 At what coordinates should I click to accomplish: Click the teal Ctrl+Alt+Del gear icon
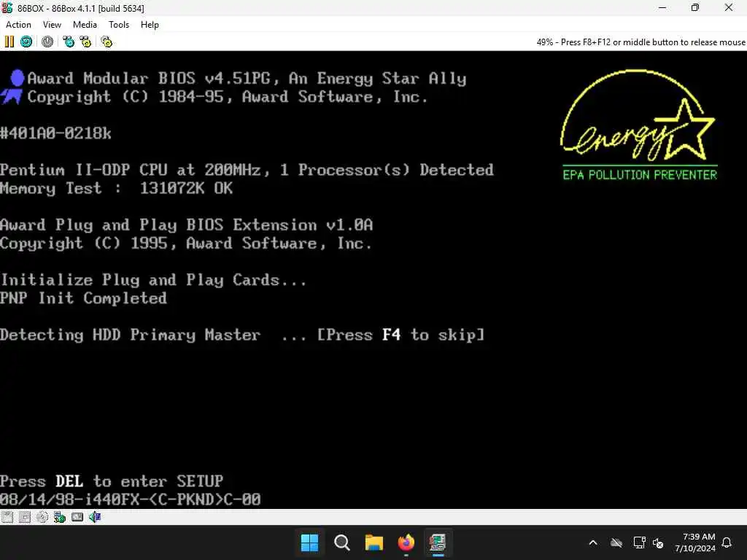pos(69,42)
